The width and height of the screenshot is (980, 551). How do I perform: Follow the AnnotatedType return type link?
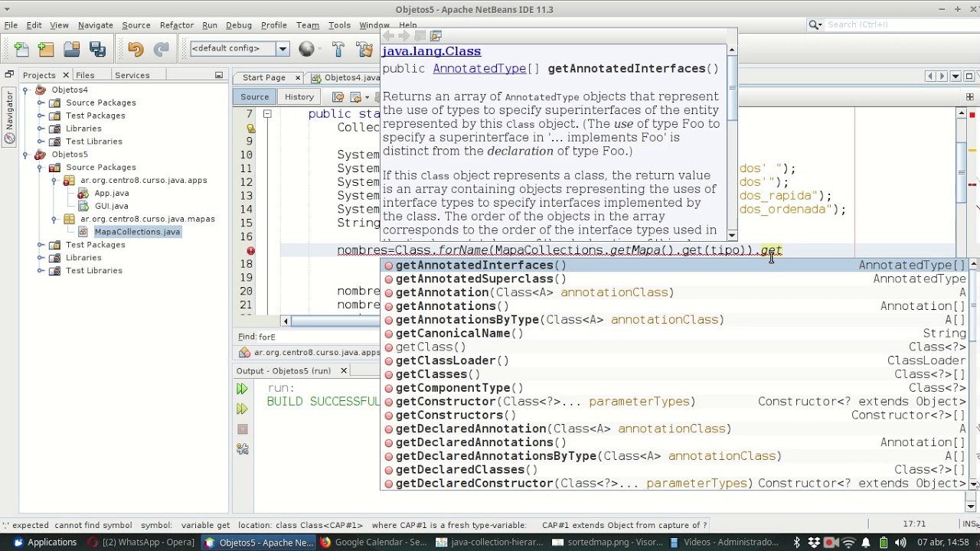pyautogui.click(x=479, y=69)
